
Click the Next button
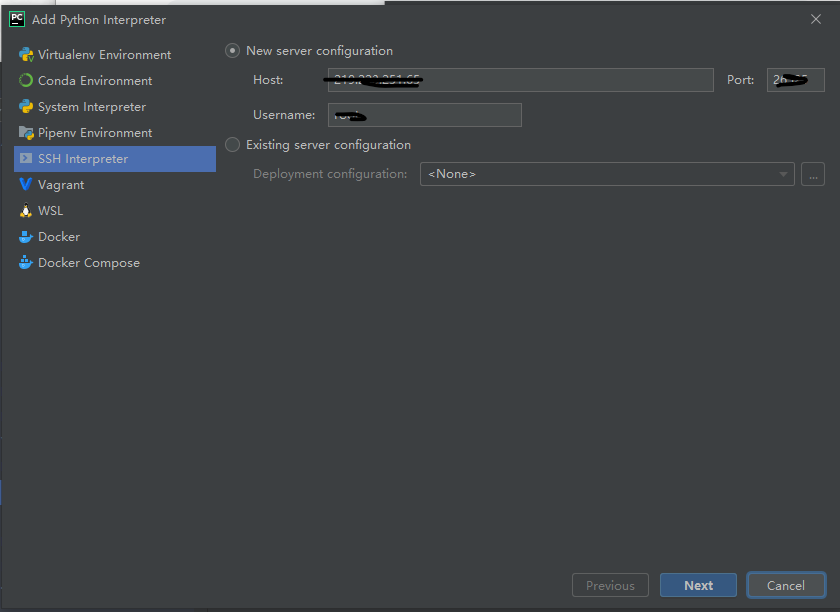pos(698,585)
